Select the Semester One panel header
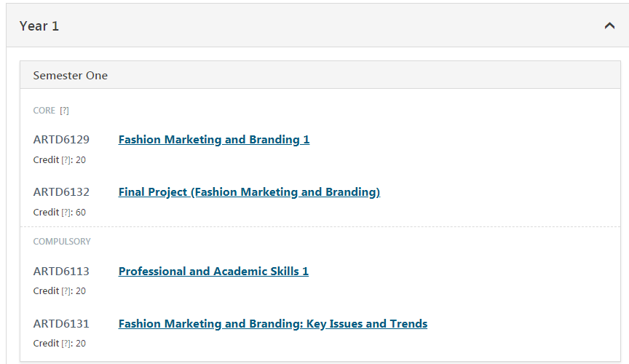The height and width of the screenshot is (364, 629). click(x=71, y=76)
